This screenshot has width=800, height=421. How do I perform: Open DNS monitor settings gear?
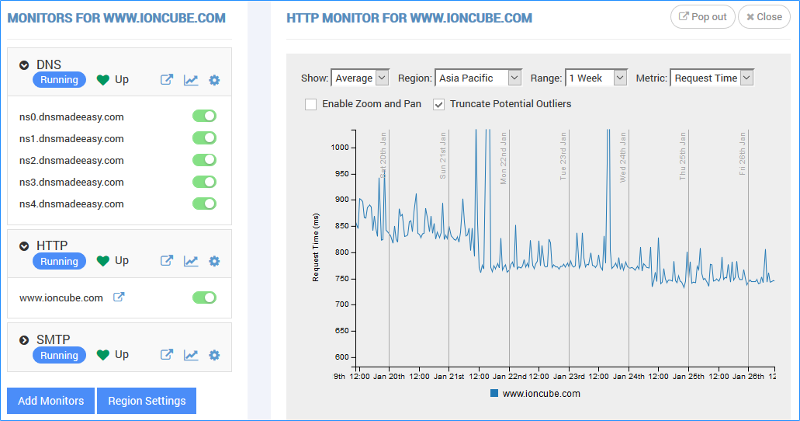click(214, 80)
